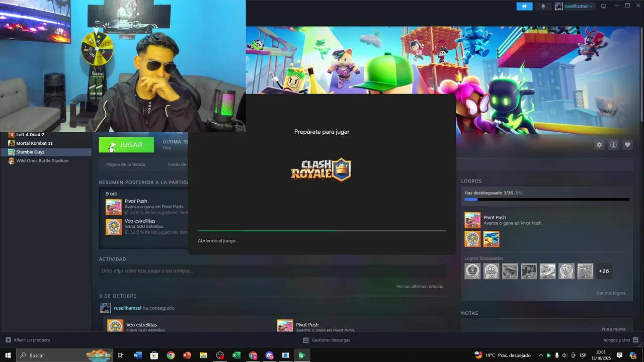The image size is (644, 362).
Task: Click the taskbar Buscar search box
Action: pos(65,355)
